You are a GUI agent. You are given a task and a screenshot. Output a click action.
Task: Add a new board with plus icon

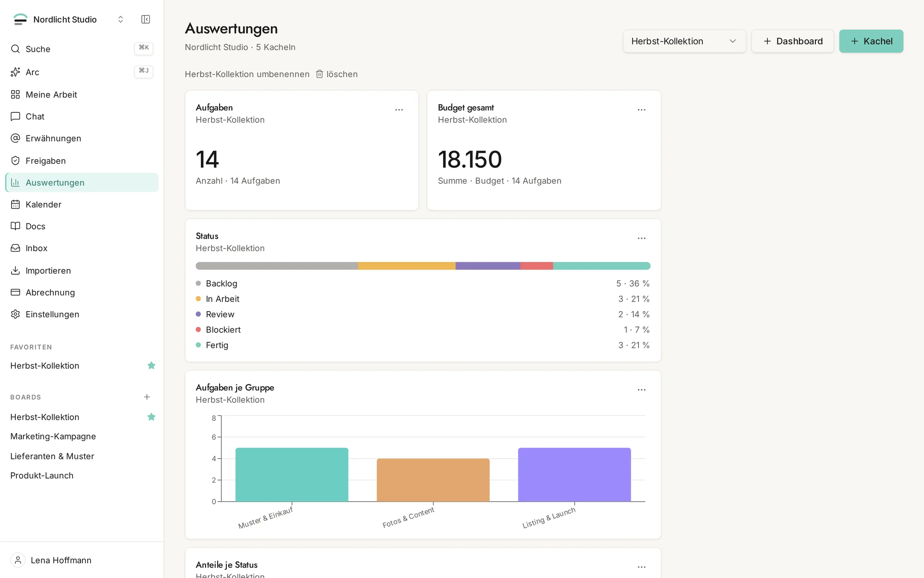pyautogui.click(x=147, y=397)
